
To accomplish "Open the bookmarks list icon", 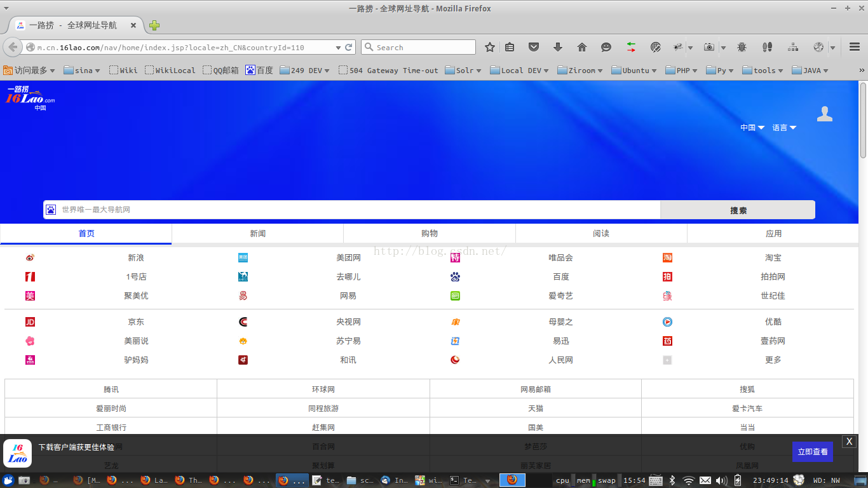I will [x=510, y=47].
